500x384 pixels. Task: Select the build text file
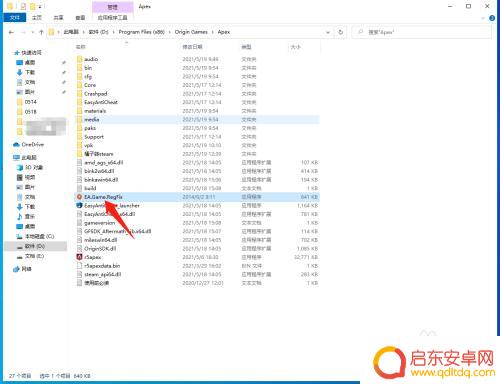click(197, 188)
